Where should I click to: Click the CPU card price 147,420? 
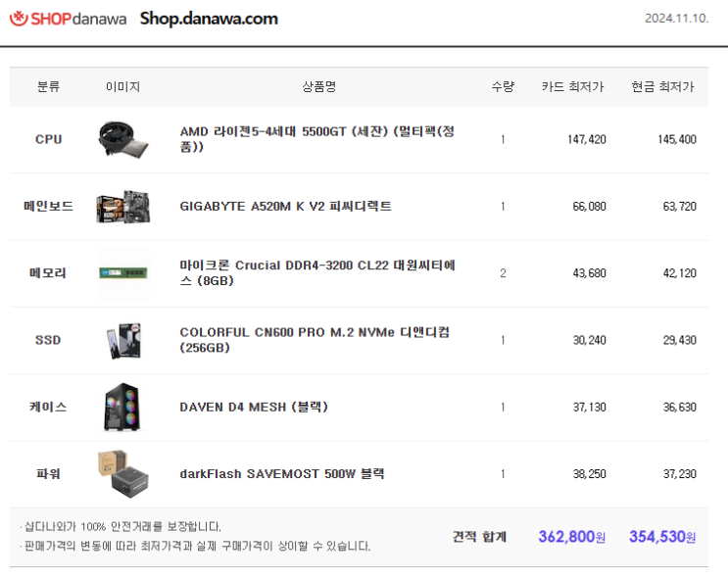[587, 139]
